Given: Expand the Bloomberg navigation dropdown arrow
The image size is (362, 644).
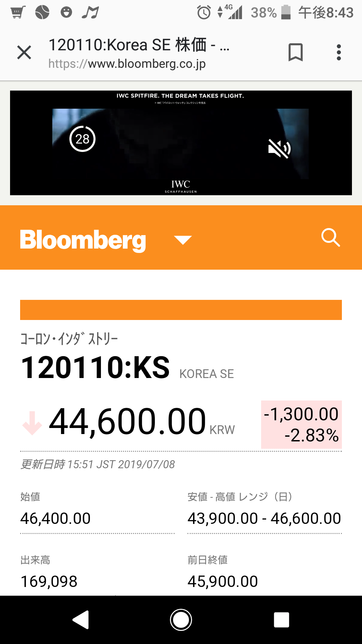Looking at the screenshot, I should pos(183,240).
